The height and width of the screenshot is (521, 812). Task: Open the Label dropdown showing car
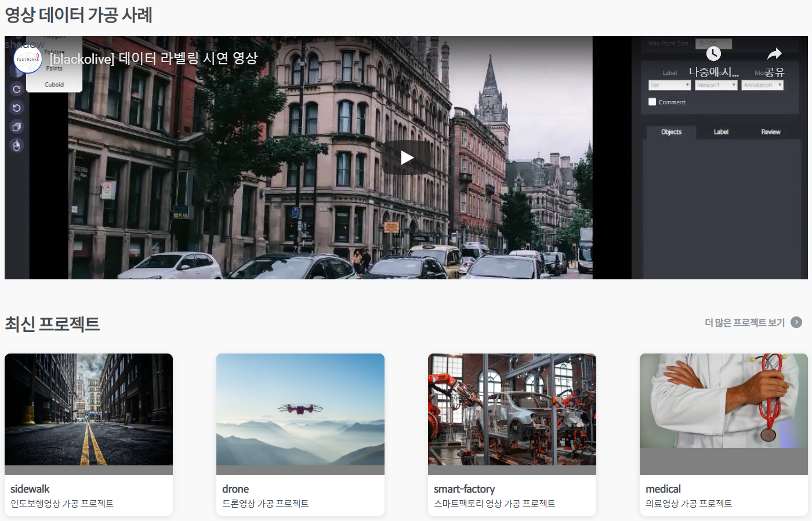pos(669,85)
